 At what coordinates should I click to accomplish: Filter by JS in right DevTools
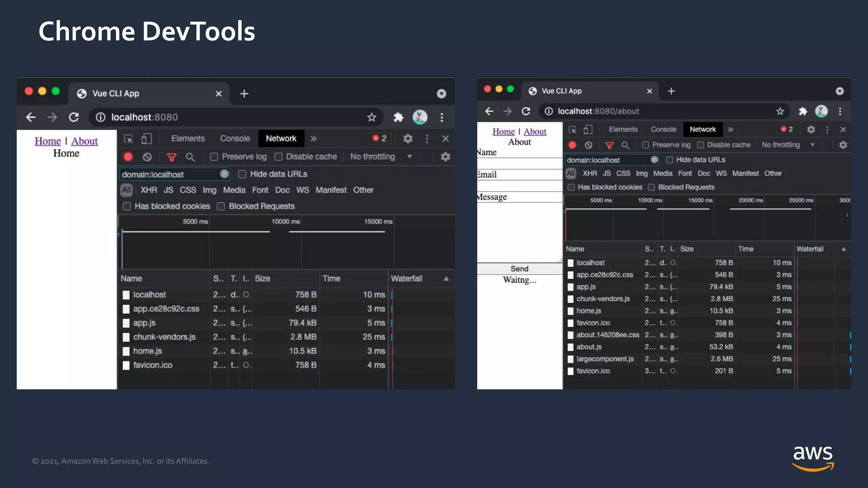pyautogui.click(x=606, y=173)
